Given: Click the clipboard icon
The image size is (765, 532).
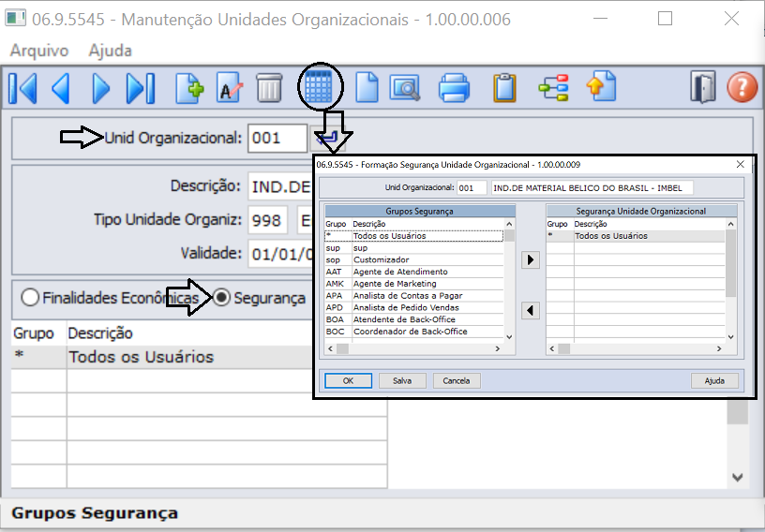Looking at the screenshot, I should pyautogui.click(x=504, y=88).
